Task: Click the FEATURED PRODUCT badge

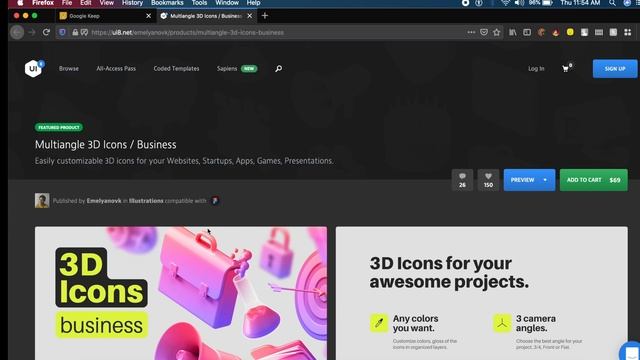Action: (x=59, y=127)
